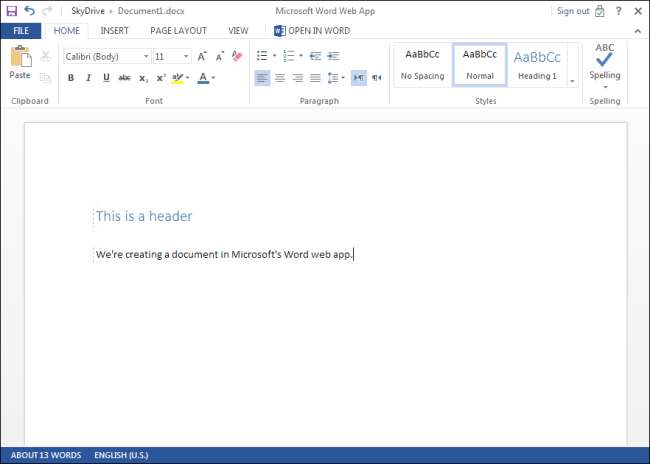650x464 pixels.
Task: Click Sign out link
Action: point(573,11)
